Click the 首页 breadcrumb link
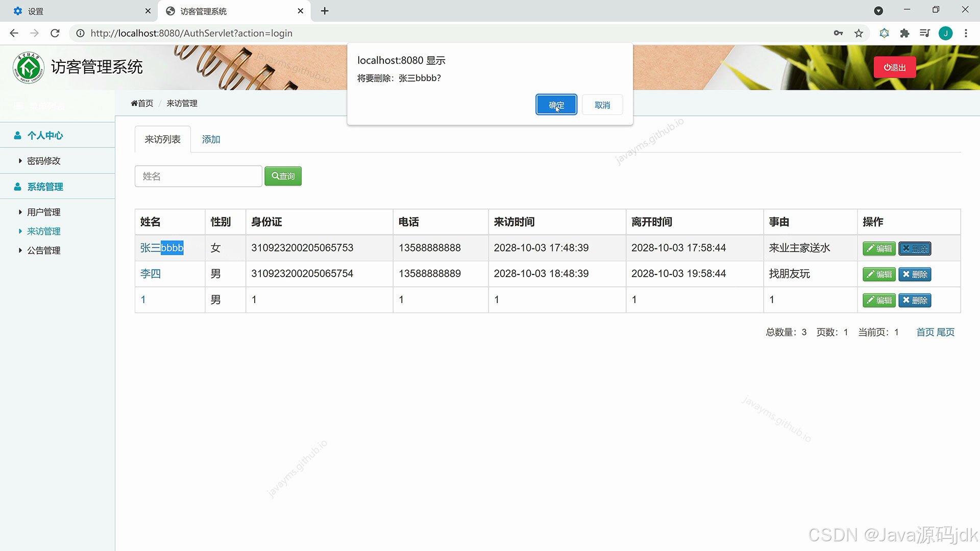 pos(142,103)
